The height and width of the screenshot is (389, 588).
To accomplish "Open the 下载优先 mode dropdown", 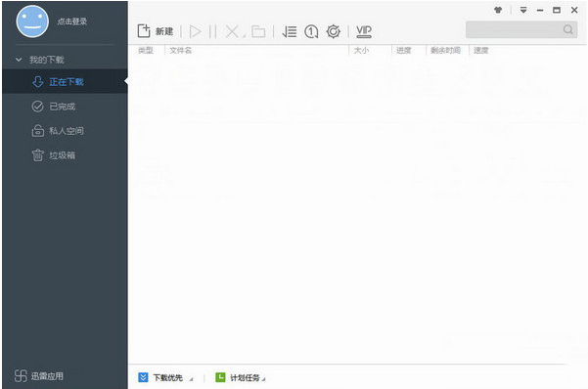I will click(x=165, y=377).
